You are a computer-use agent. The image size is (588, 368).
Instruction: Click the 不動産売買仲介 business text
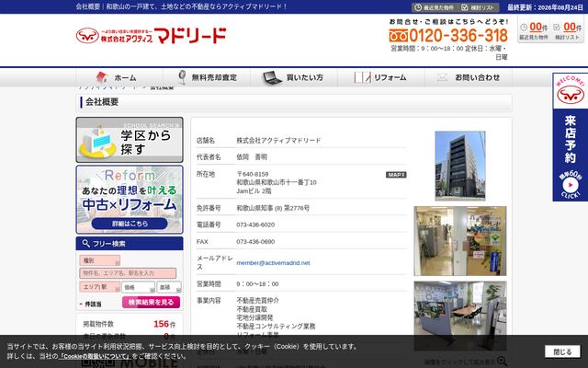[257, 301]
